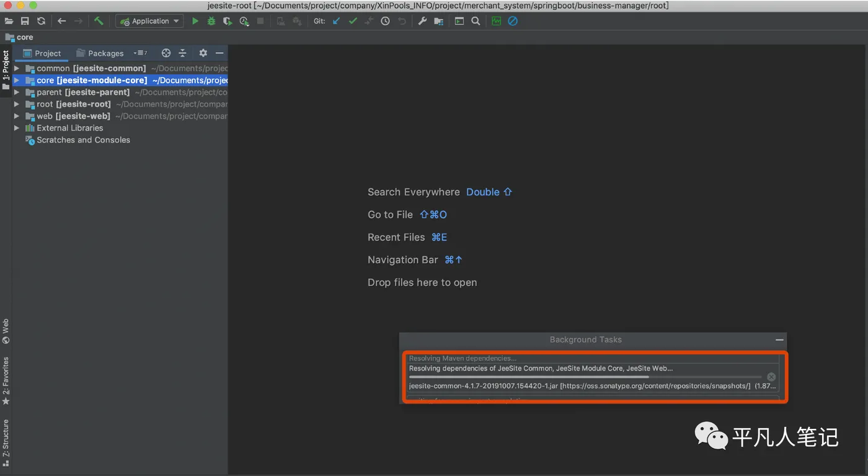Click 'Recent Files' hint text
The image size is (868, 476).
coord(396,237)
